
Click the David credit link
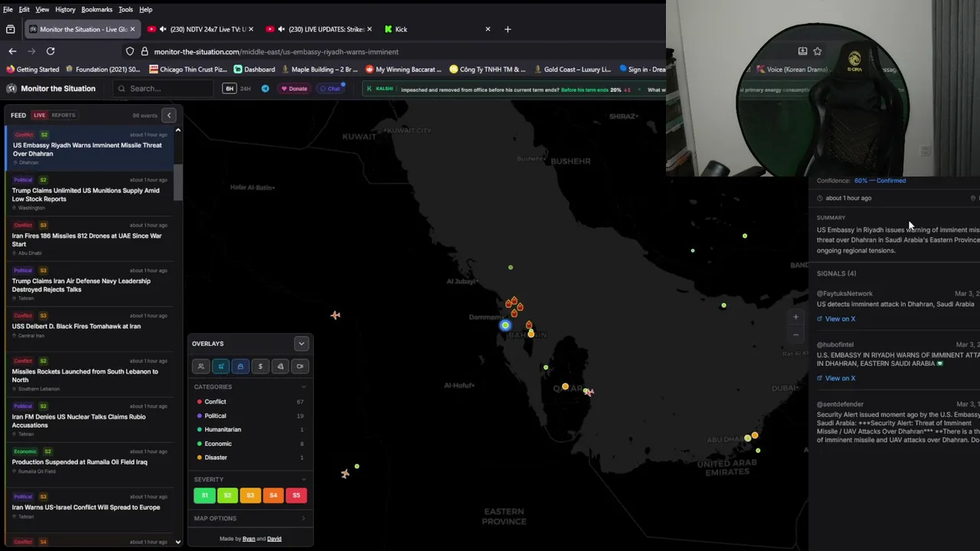click(x=274, y=539)
